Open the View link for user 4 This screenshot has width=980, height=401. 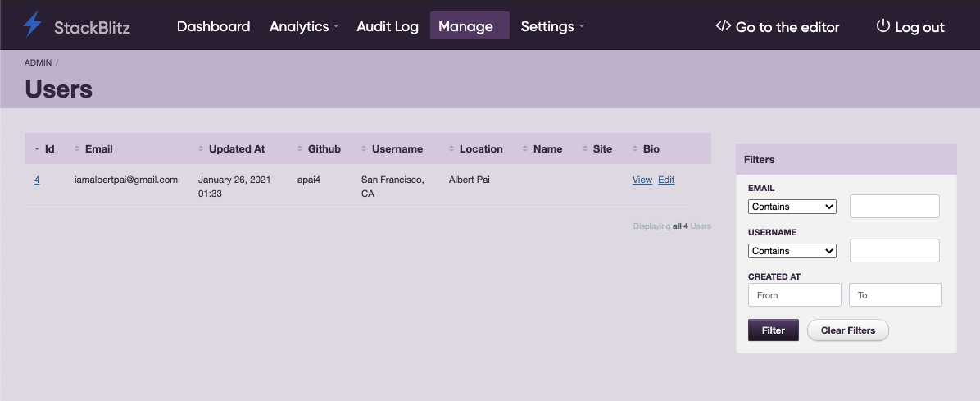(x=642, y=180)
